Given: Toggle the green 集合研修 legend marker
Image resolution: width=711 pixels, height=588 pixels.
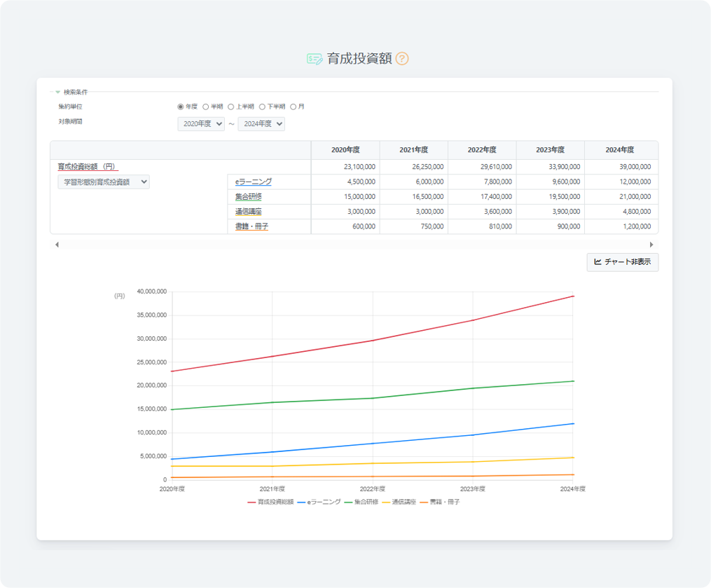Looking at the screenshot, I should [x=349, y=502].
